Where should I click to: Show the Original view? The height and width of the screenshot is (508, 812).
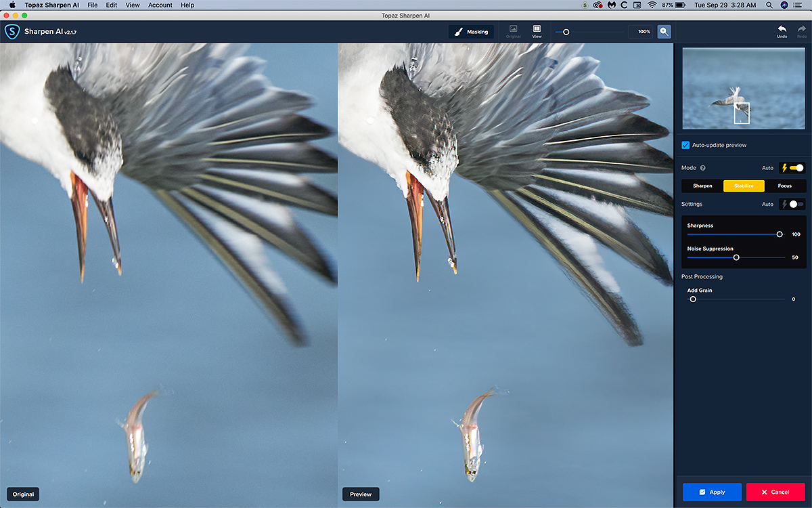pos(514,32)
